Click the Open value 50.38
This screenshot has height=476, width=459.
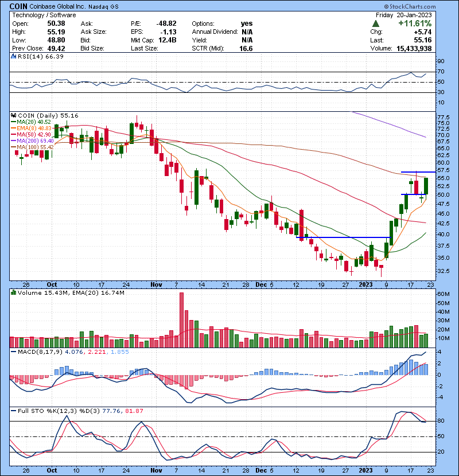coord(56,24)
